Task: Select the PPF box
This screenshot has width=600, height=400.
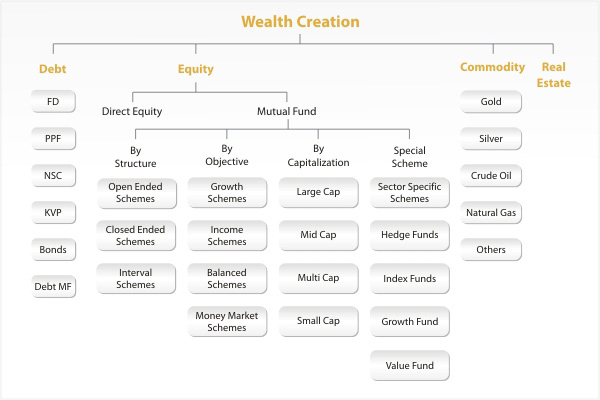Action: pyautogui.click(x=53, y=139)
